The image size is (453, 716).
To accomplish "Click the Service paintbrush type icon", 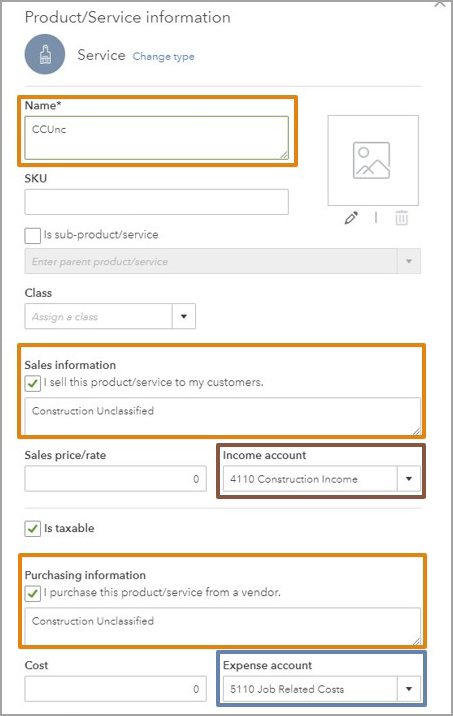I will [x=45, y=54].
